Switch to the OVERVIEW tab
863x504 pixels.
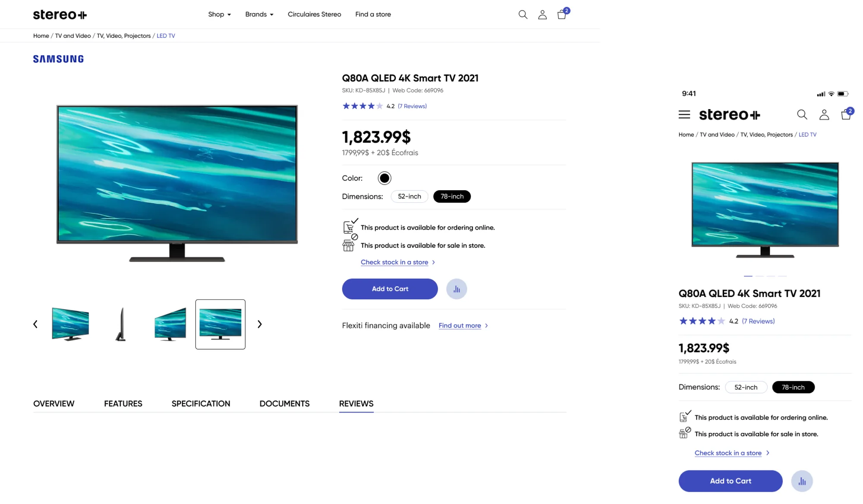(54, 404)
